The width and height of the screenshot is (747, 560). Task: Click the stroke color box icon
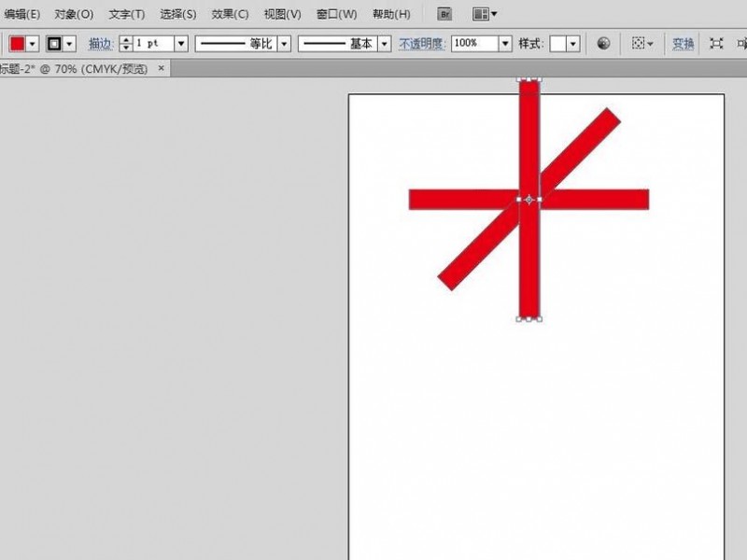pos(54,44)
